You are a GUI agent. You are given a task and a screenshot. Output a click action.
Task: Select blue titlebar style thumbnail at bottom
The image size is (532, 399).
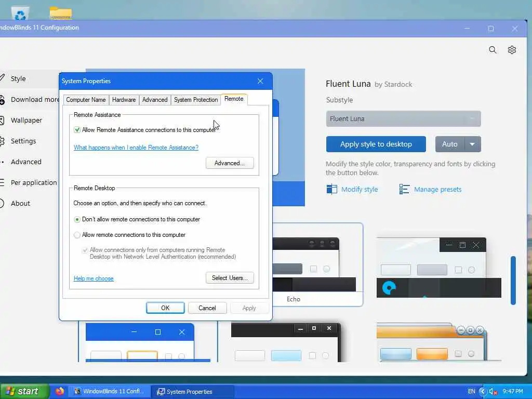[148, 342]
